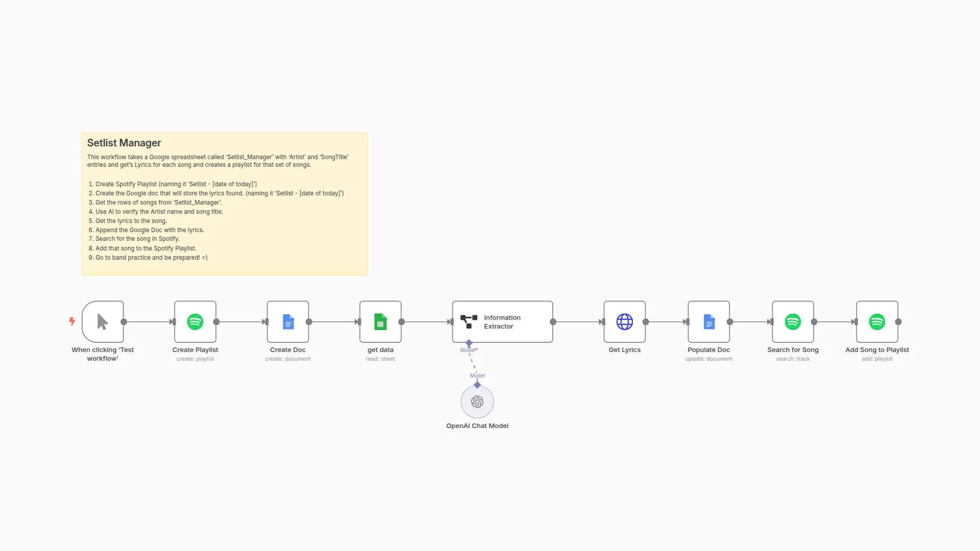Click step 'Get the lyrics to the song.'

pyautogui.click(x=131, y=221)
